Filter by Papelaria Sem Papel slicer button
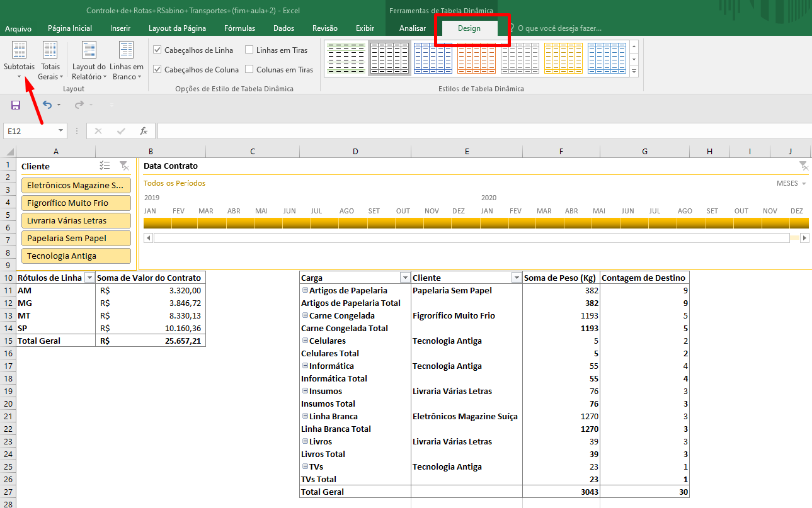Screen dimensions: 812x508 click(76, 238)
